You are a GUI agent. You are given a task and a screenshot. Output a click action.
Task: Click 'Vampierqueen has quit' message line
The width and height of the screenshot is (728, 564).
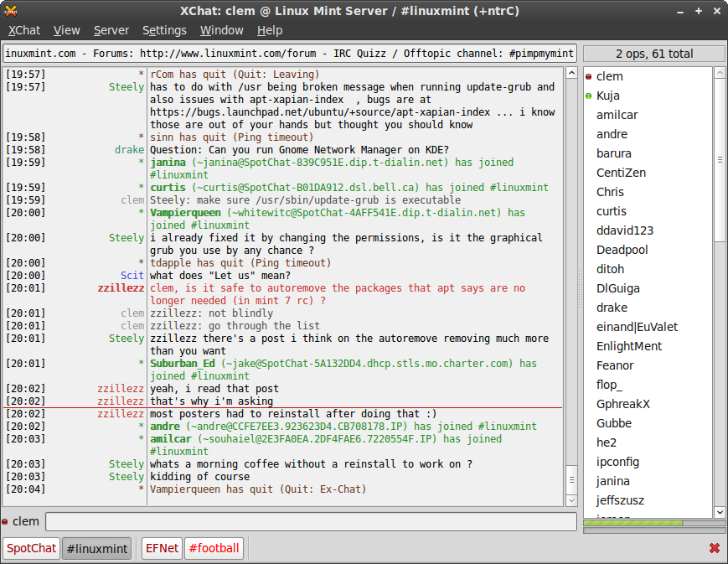pos(258,489)
